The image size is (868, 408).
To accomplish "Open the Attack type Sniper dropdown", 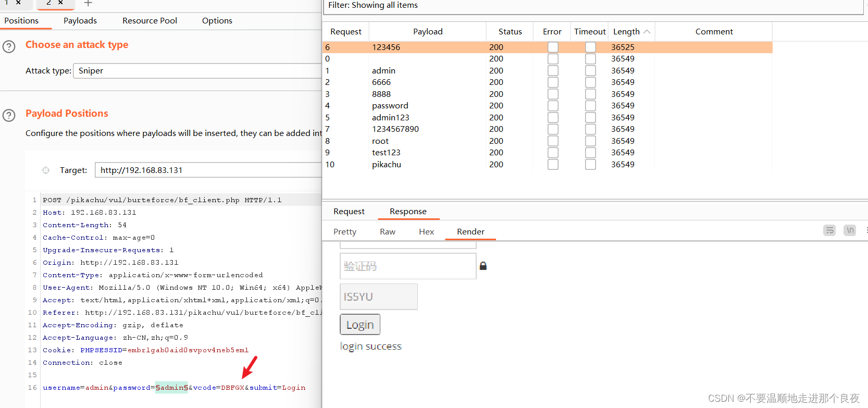I will [x=197, y=71].
